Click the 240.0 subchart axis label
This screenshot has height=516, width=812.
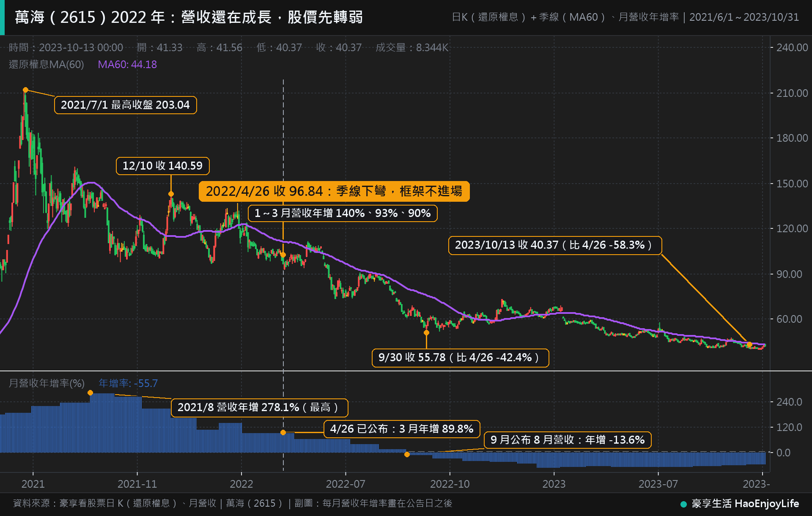[x=789, y=402]
